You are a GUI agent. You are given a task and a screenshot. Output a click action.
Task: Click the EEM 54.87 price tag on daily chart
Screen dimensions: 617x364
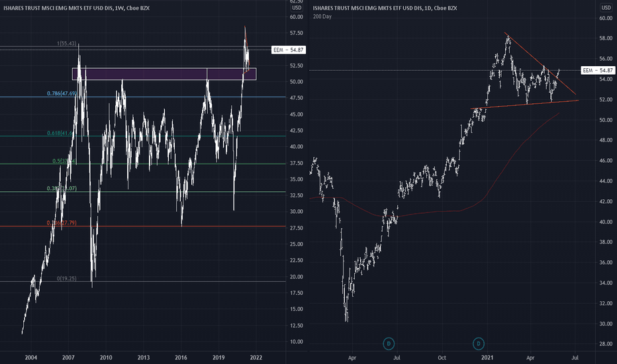click(598, 70)
